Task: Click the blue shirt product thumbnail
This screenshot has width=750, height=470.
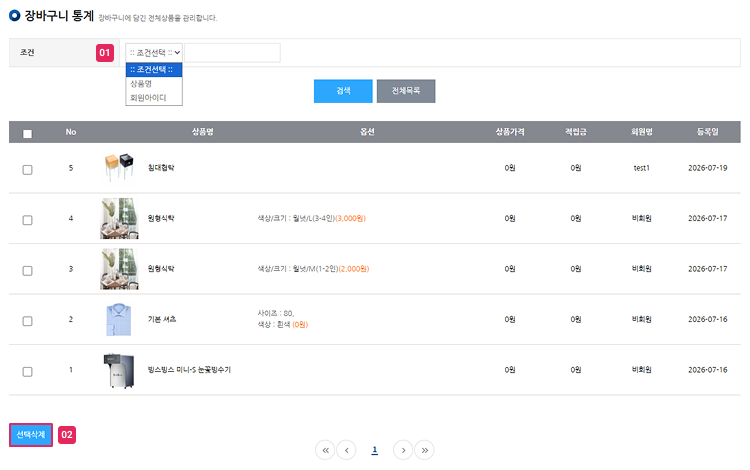Action: [x=118, y=319]
